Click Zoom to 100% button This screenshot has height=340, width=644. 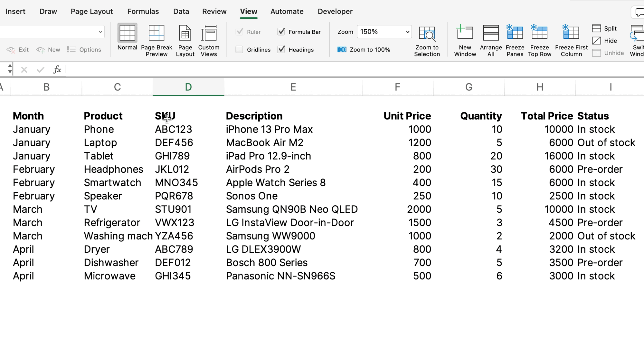pos(364,50)
